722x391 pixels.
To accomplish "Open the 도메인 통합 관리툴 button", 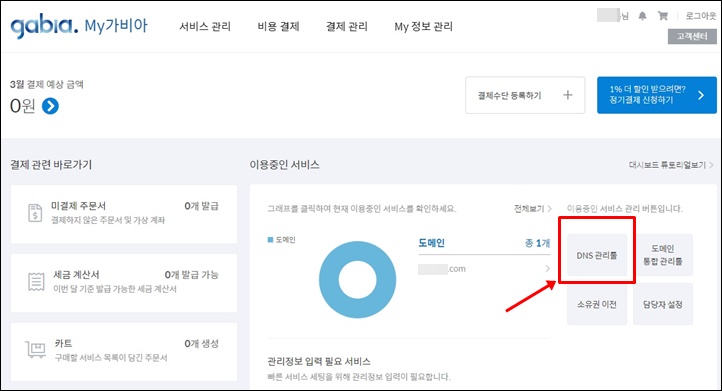I will [663, 255].
